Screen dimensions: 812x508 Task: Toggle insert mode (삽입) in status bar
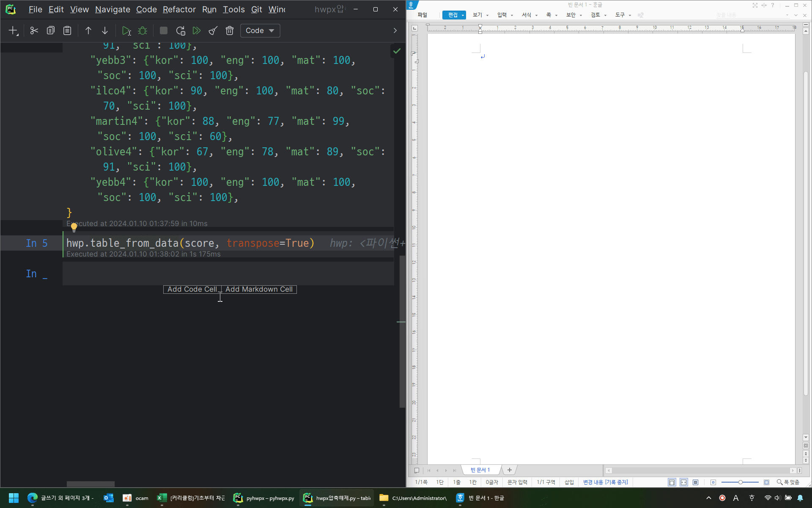point(569,482)
